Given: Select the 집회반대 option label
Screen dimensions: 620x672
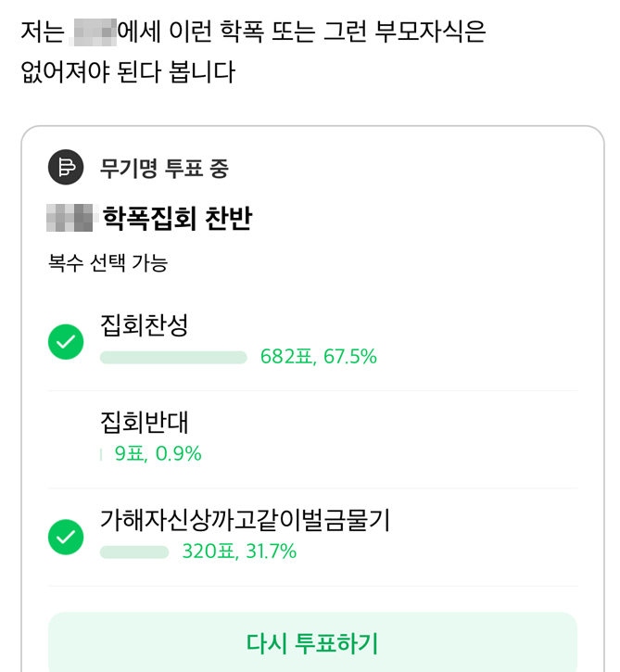Looking at the screenshot, I should click(144, 422).
